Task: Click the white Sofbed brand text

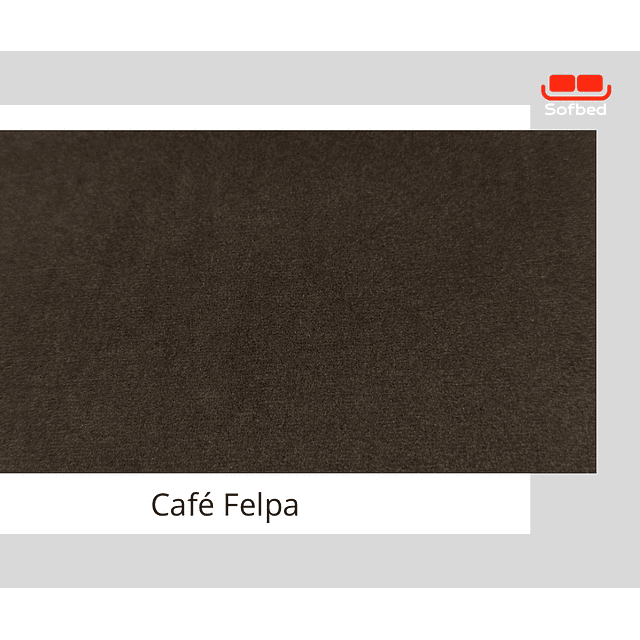Action: [x=576, y=109]
